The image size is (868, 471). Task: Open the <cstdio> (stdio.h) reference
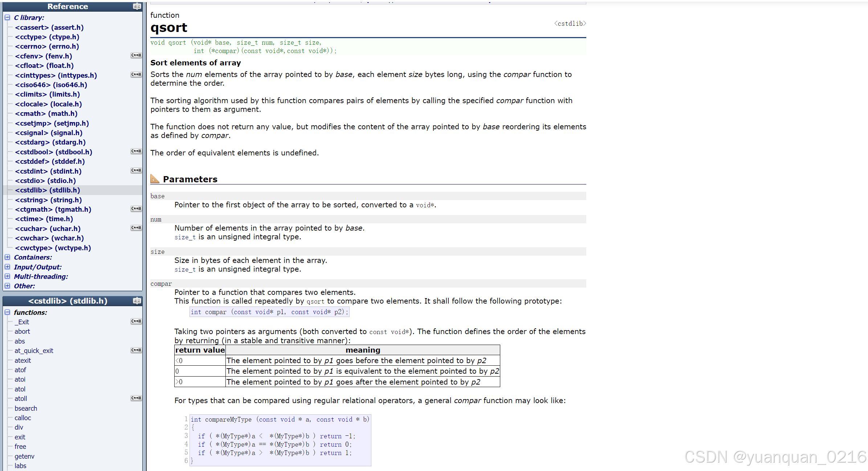coord(45,180)
